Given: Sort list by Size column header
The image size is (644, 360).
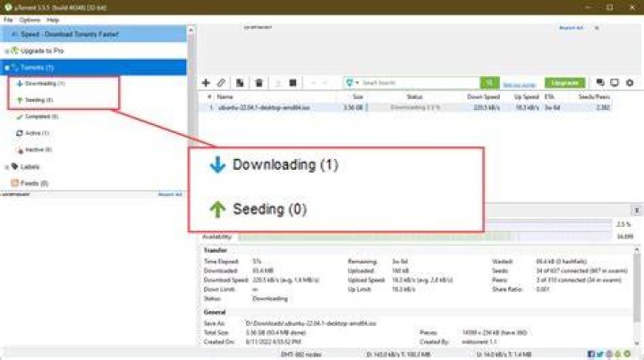Looking at the screenshot, I should click(358, 96).
